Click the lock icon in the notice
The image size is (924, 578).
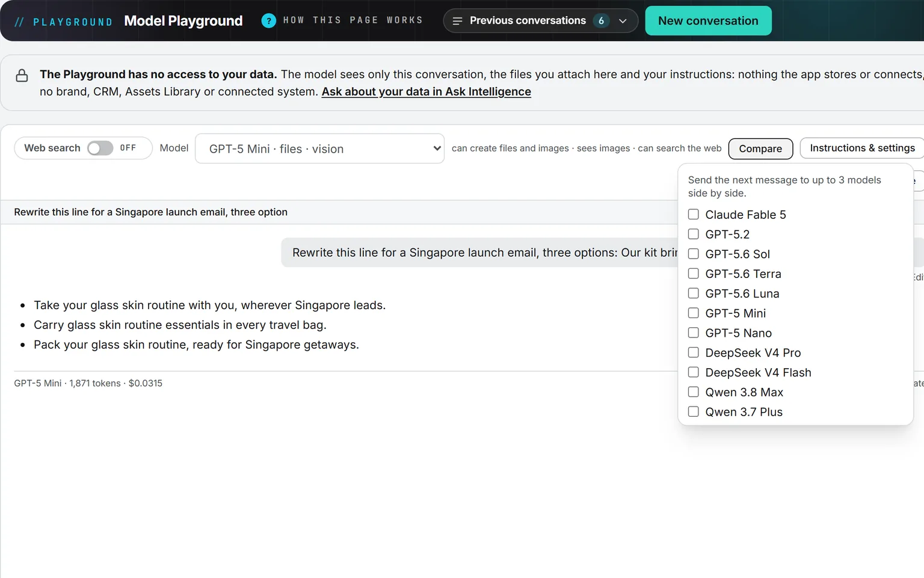click(x=22, y=76)
